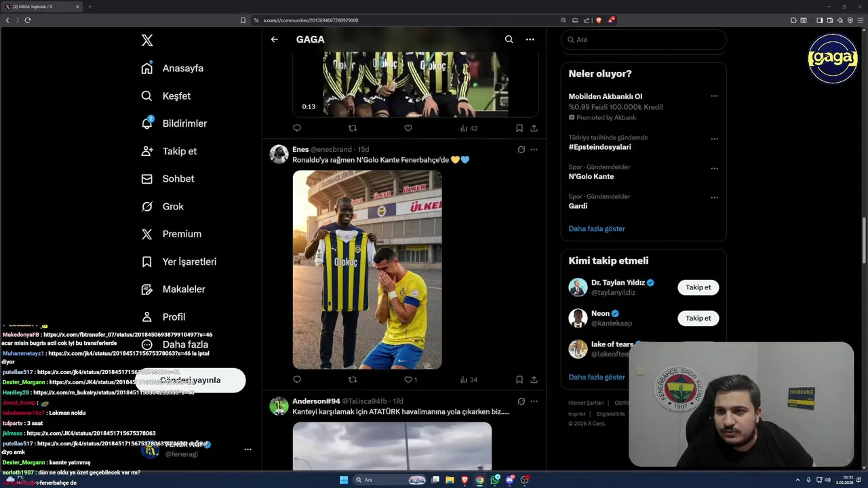Open Anderson#94 profile avatar

279,406
